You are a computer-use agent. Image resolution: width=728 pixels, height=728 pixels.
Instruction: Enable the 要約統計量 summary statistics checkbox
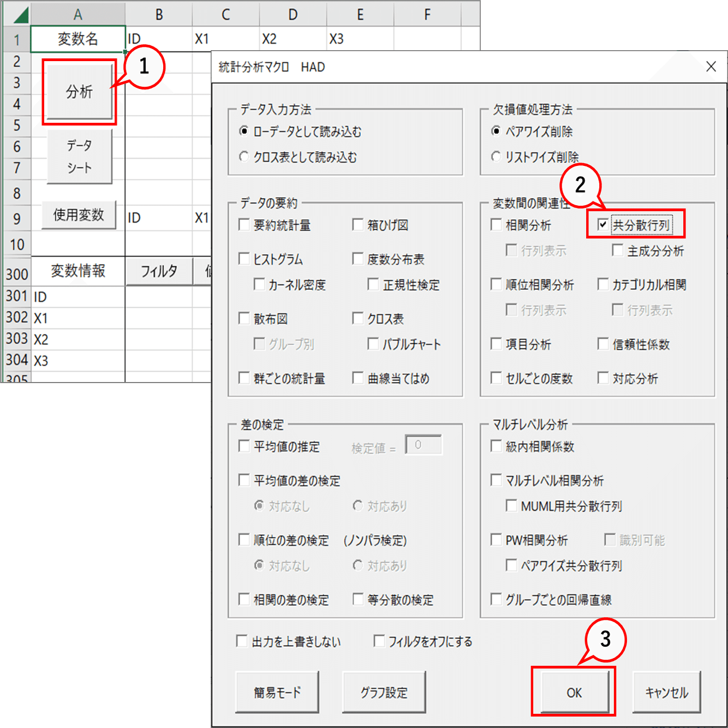pyautogui.click(x=244, y=225)
